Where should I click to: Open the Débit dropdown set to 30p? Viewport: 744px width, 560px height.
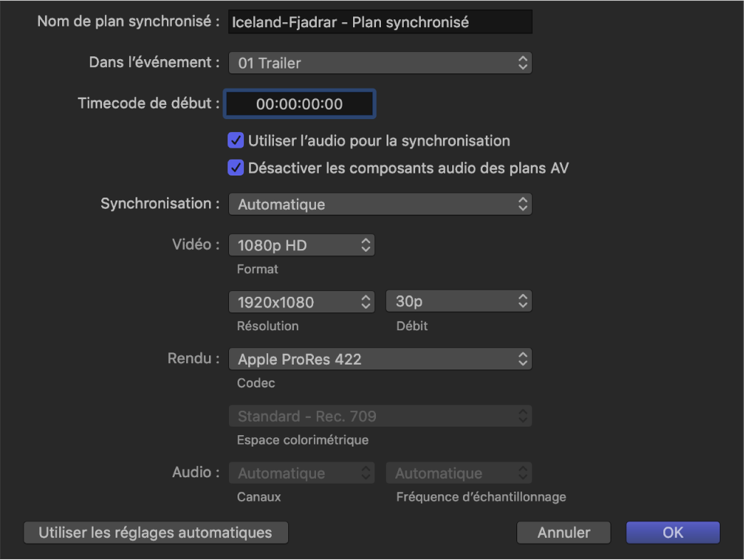459,301
